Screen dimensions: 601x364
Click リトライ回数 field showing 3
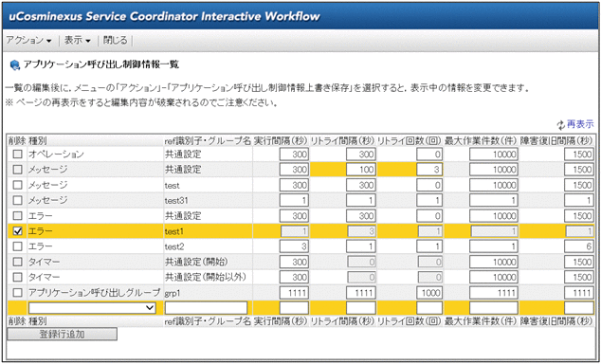click(429, 170)
